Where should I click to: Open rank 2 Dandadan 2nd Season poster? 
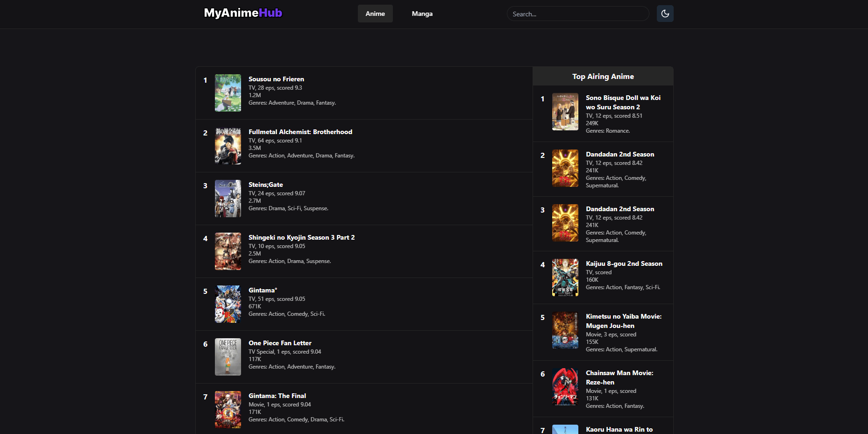565,168
